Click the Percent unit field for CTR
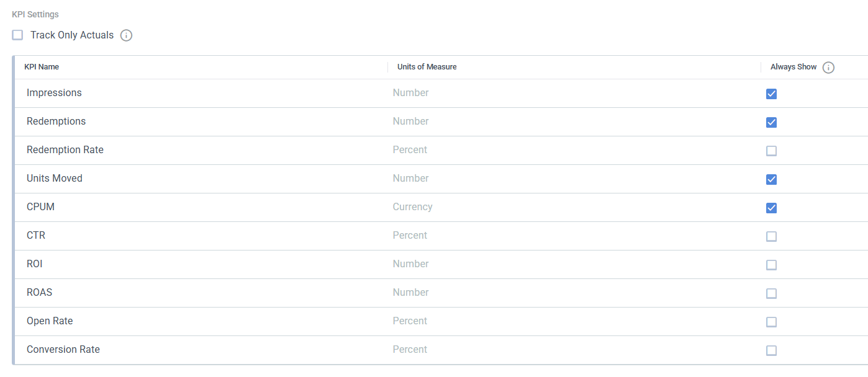 click(410, 236)
